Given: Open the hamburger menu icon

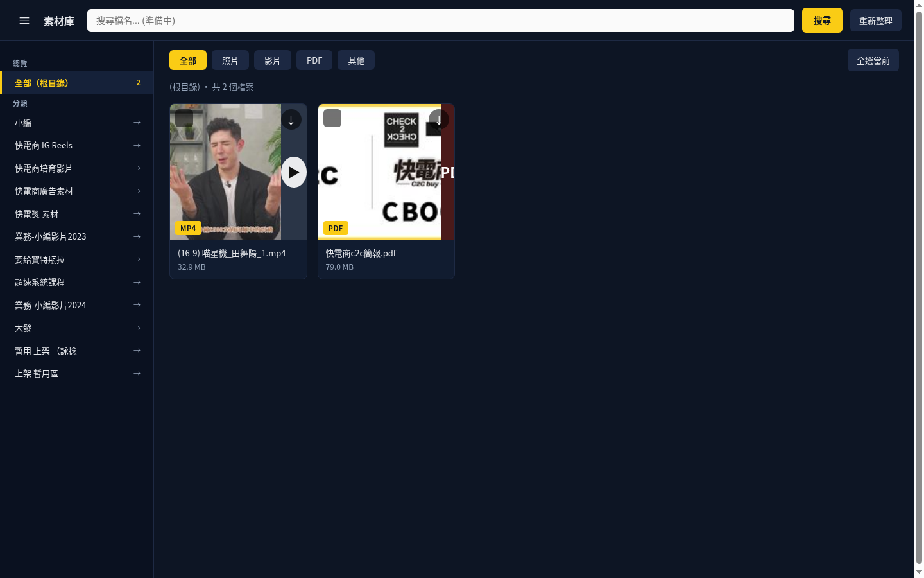Looking at the screenshot, I should point(24,21).
